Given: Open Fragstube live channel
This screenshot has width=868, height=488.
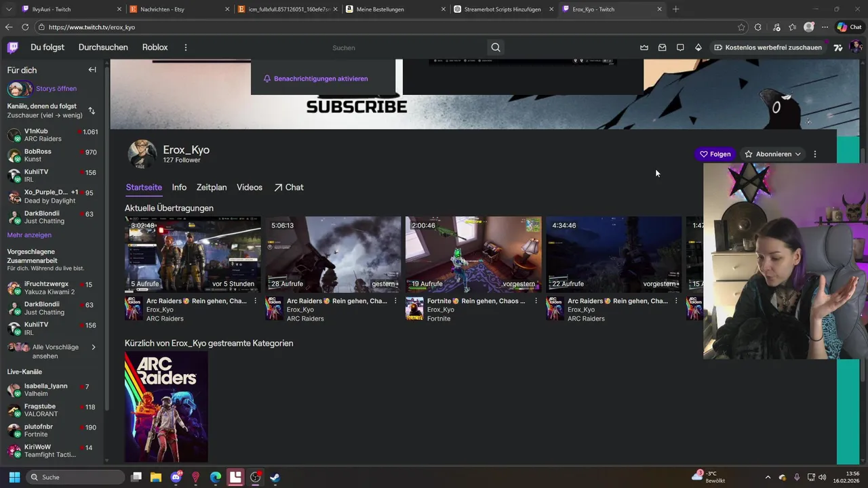Looking at the screenshot, I should pyautogui.click(x=53, y=410).
